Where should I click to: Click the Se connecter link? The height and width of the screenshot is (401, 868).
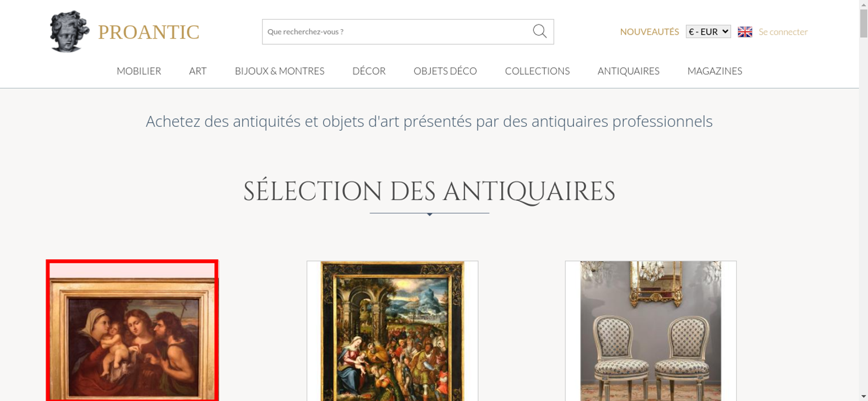(783, 32)
